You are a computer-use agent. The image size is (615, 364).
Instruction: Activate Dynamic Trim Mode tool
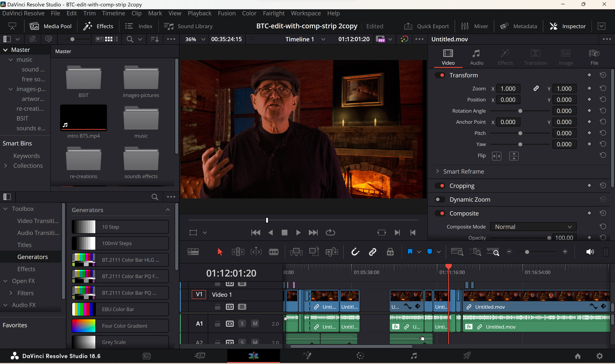point(256,252)
